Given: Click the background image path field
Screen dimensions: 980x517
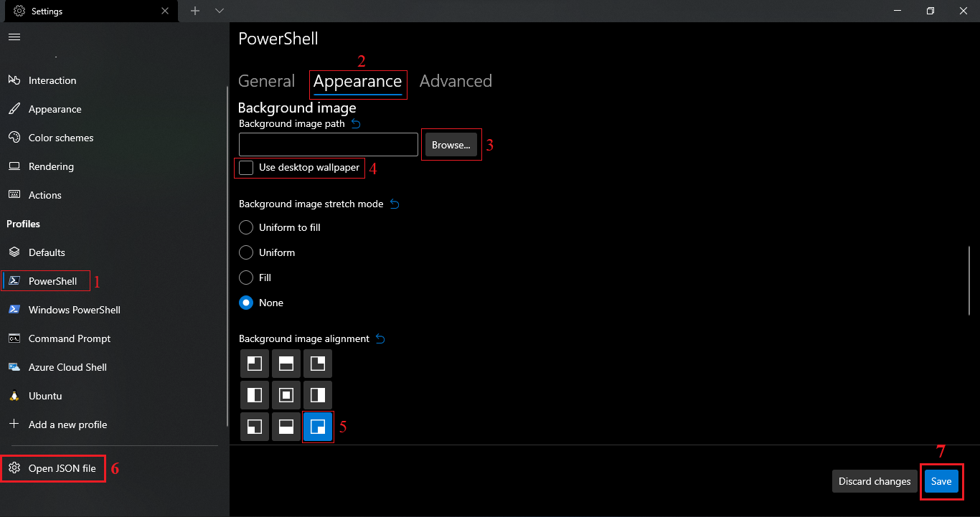Looking at the screenshot, I should pyautogui.click(x=329, y=144).
